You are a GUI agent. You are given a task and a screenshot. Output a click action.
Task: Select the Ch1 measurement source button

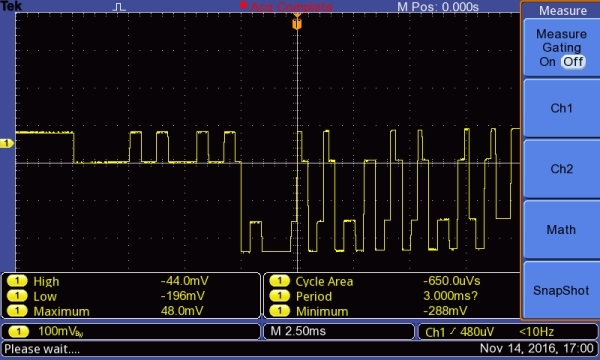561,108
